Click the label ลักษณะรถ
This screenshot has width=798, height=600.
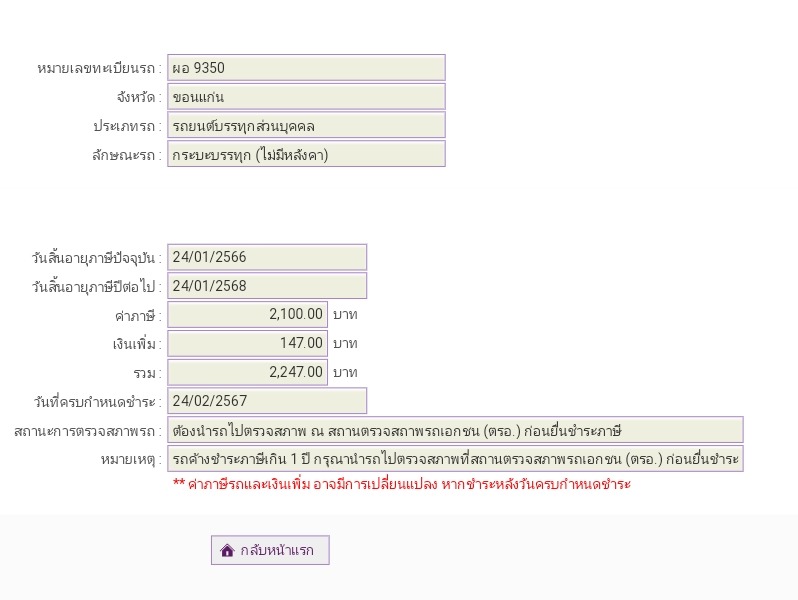coord(127,155)
